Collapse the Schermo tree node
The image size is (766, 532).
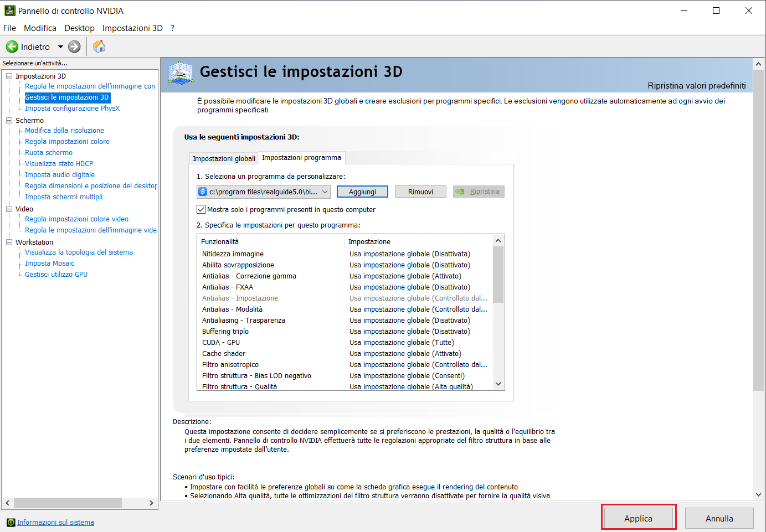pyautogui.click(x=9, y=121)
